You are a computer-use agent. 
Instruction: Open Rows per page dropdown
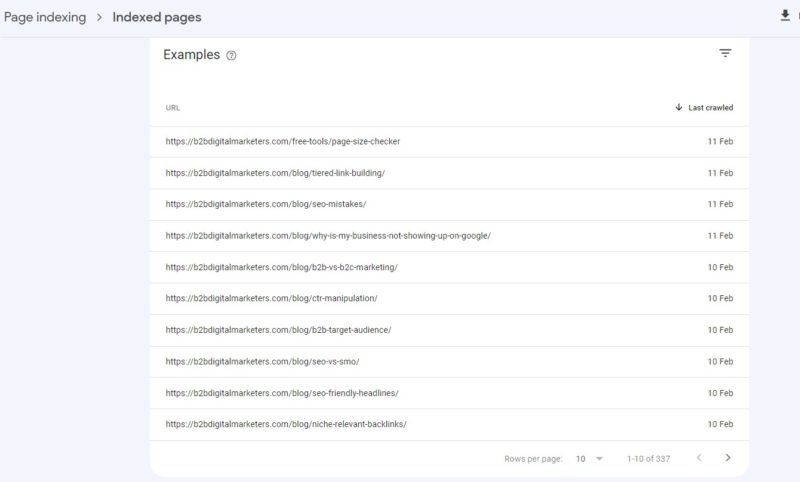tap(588, 458)
